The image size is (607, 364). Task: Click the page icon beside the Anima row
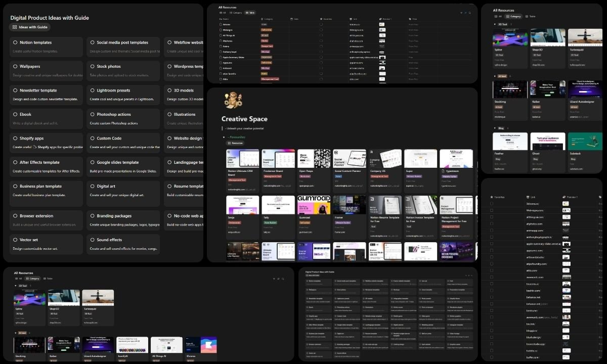click(x=221, y=46)
